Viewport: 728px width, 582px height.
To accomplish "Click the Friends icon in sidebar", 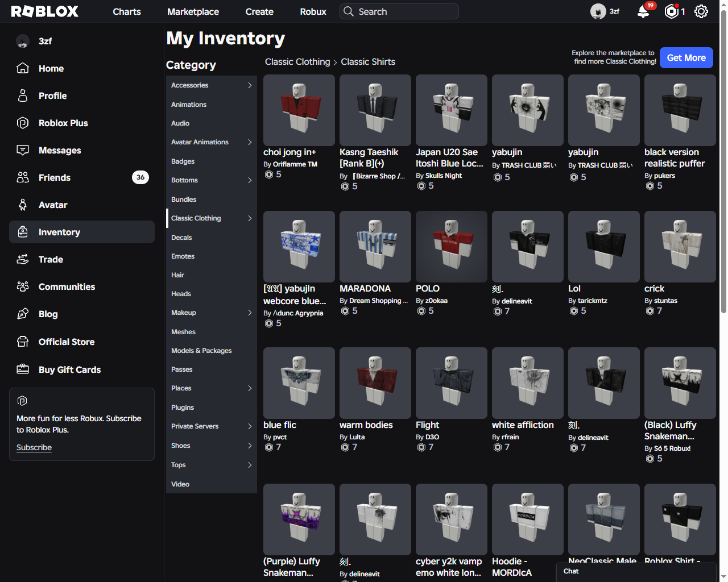I will [23, 177].
